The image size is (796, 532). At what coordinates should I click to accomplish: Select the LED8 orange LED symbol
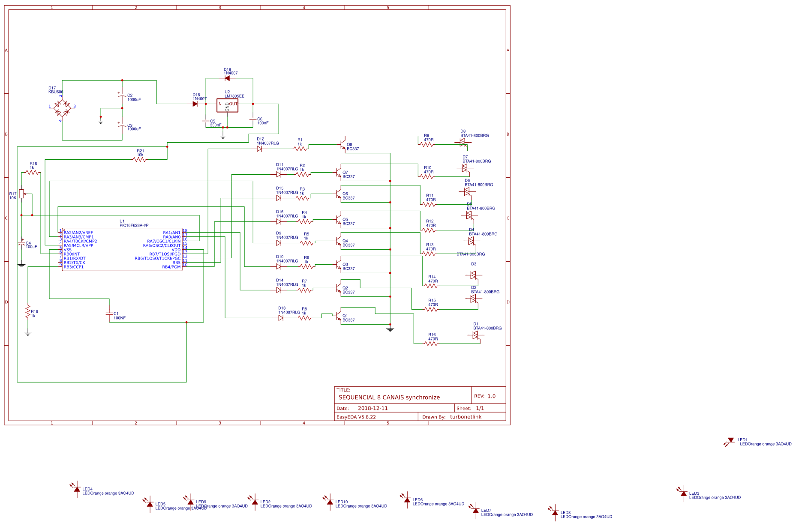pyautogui.click(x=555, y=514)
